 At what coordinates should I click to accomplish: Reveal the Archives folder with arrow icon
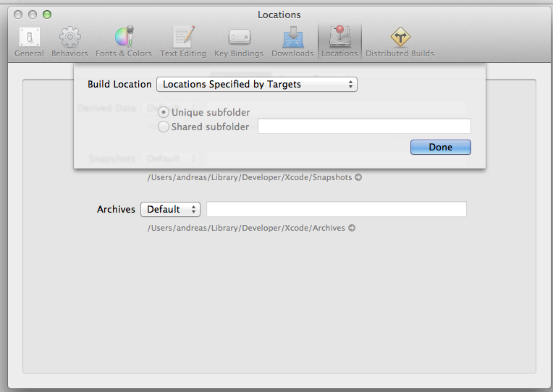click(352, 228)
